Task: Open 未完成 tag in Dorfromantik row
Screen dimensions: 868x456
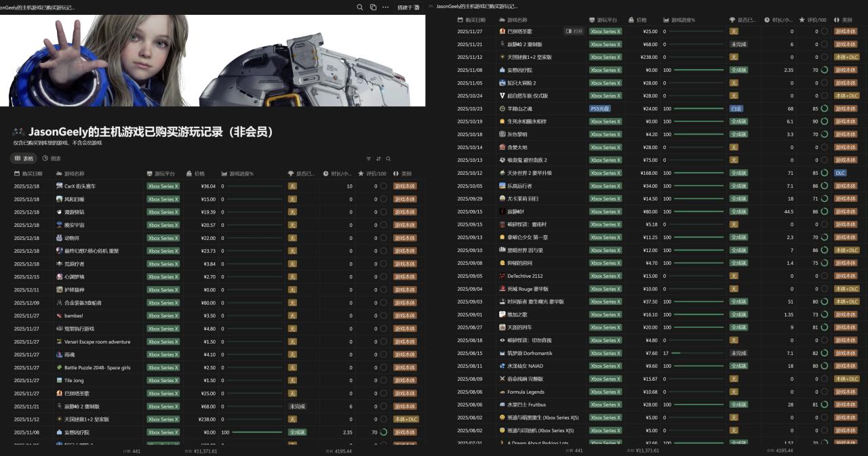Action: click(738, 353)
